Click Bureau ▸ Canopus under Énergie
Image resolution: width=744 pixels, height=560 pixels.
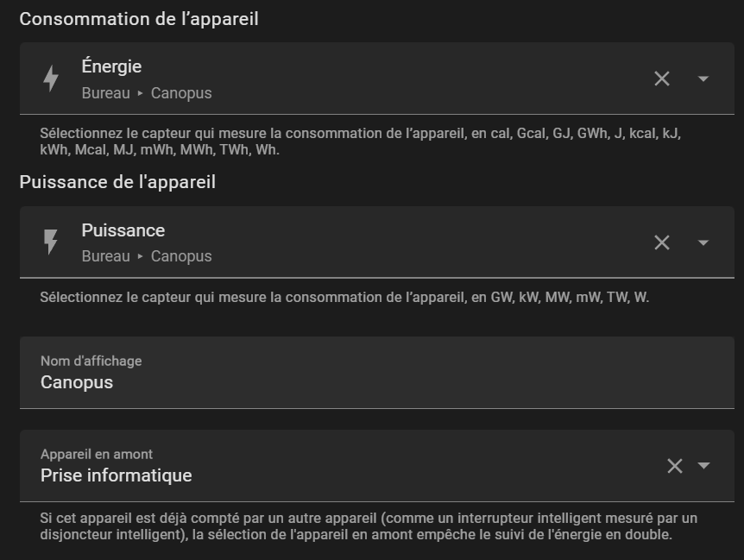(147, 93)
